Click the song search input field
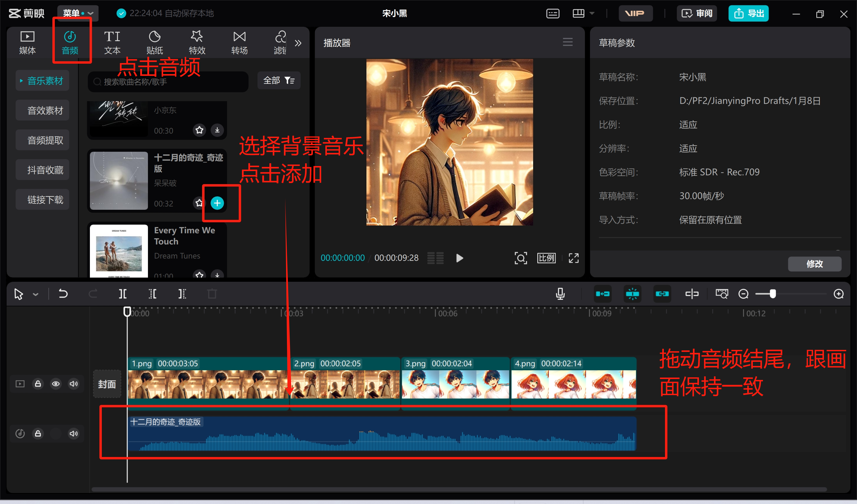This screenshot has height=504, width=857. point(168,82)
